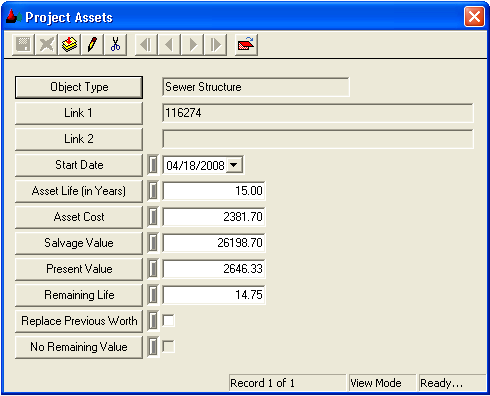Click the Object Type button
490x396 pixels.
79,87
